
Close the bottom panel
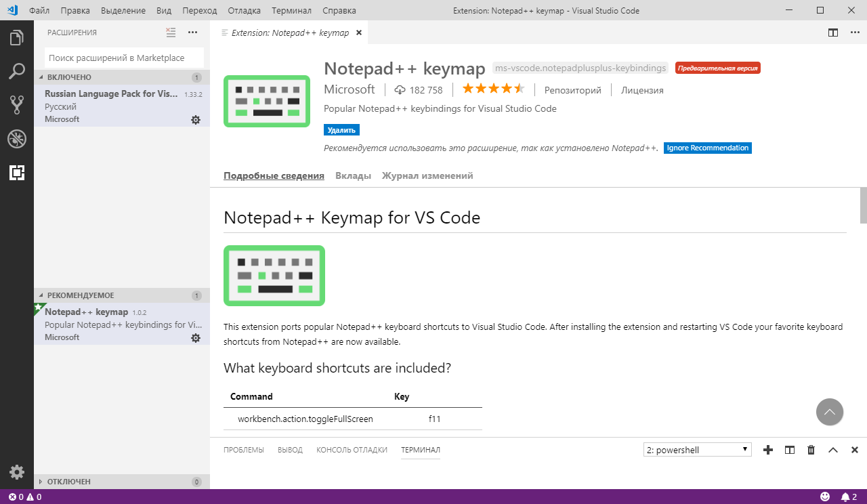[855, 450]
